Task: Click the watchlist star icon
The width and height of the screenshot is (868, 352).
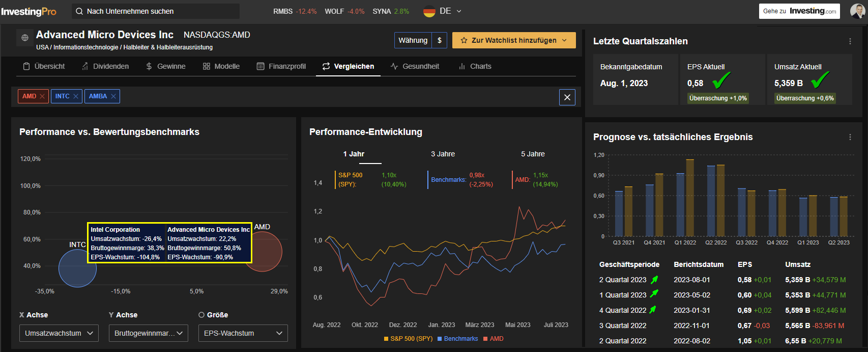Action: coord(464,40)
